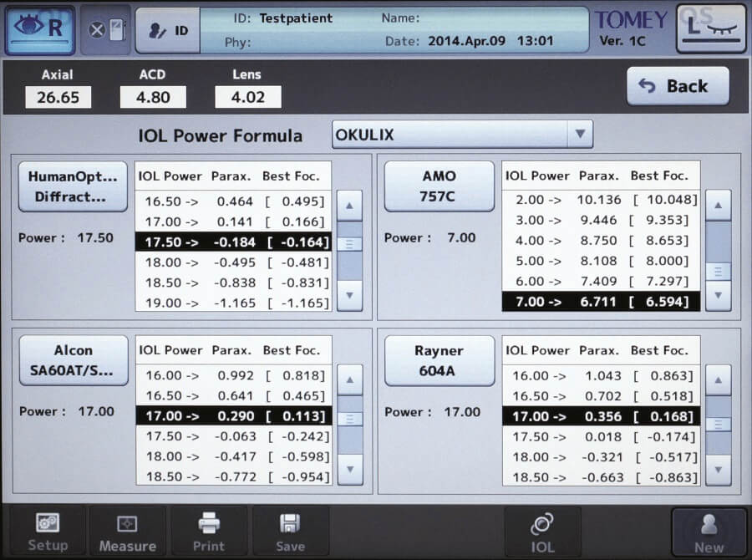Screen dimensions: 752x560
Task: Go back with the Back button
Action: [x=678, y=86]
